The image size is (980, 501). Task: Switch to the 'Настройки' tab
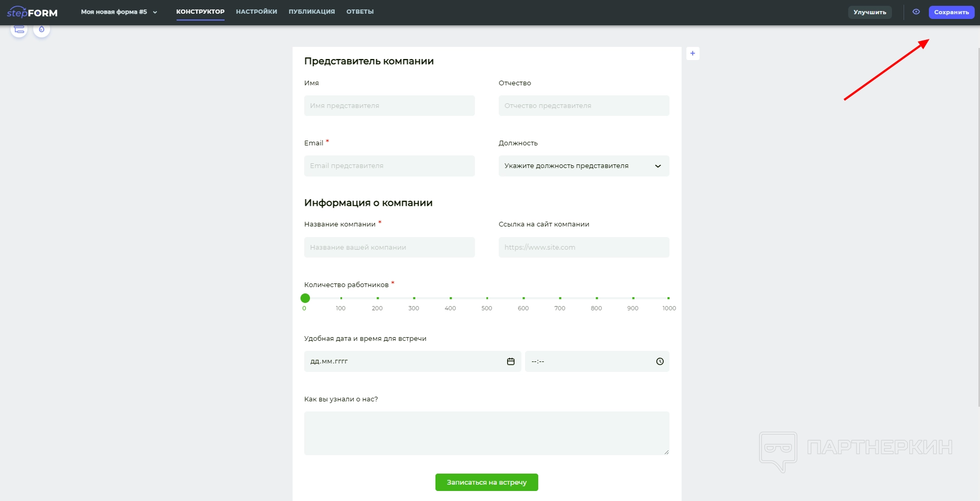click(256, 12)
